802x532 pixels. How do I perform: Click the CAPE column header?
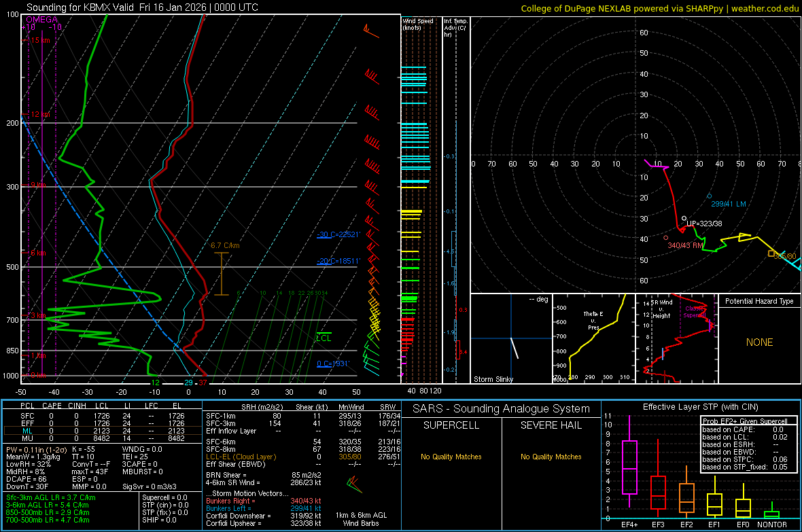point(52,406)
